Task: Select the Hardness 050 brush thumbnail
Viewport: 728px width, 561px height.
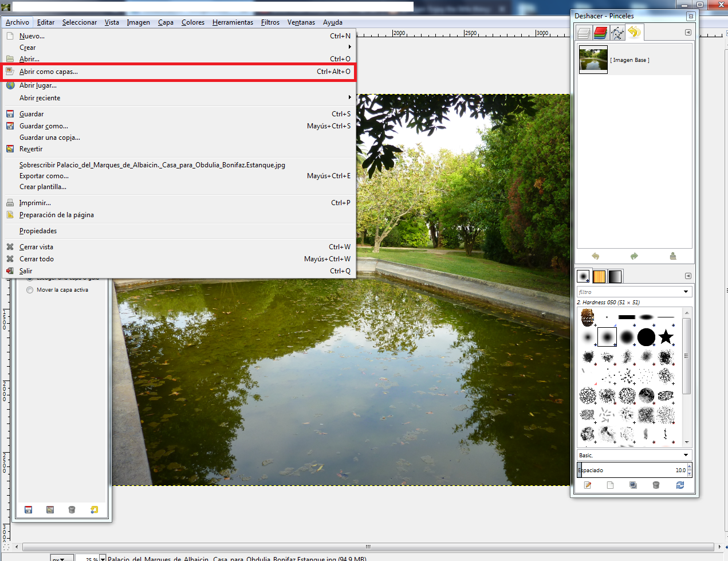Action: click(607, 337)
